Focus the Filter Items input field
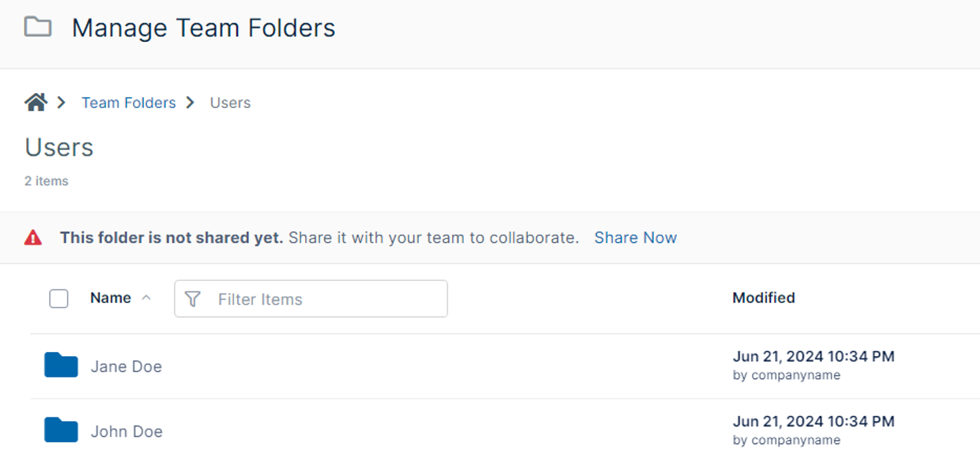The image size is (980, 476). 311,299
